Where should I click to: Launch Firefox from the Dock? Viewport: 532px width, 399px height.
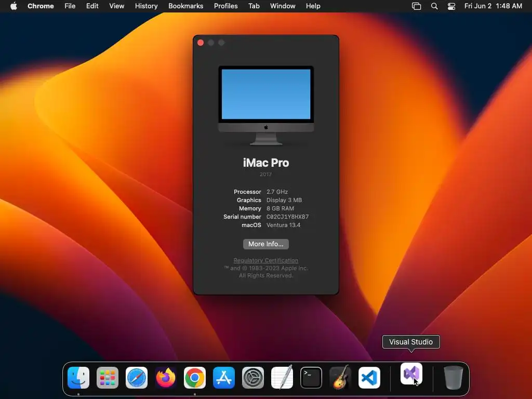click(166, 378)
